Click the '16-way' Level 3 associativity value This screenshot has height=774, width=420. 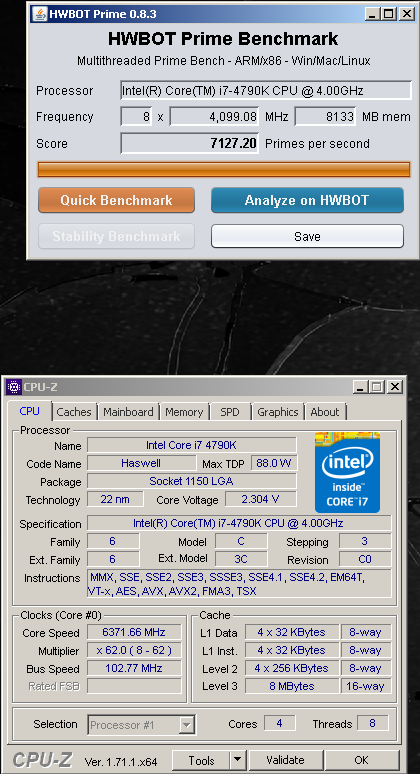point(366,686)
